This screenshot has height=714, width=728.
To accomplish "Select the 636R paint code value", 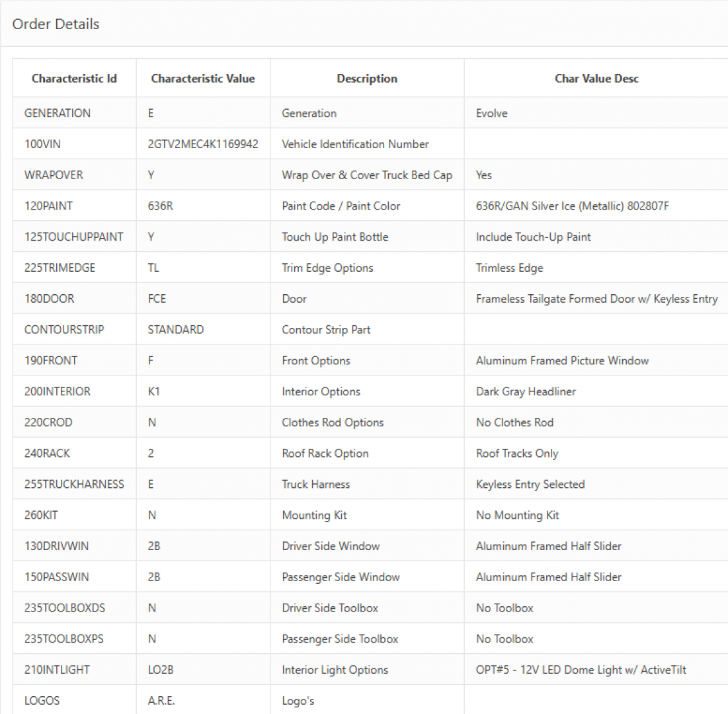I will tap(161, 206).
